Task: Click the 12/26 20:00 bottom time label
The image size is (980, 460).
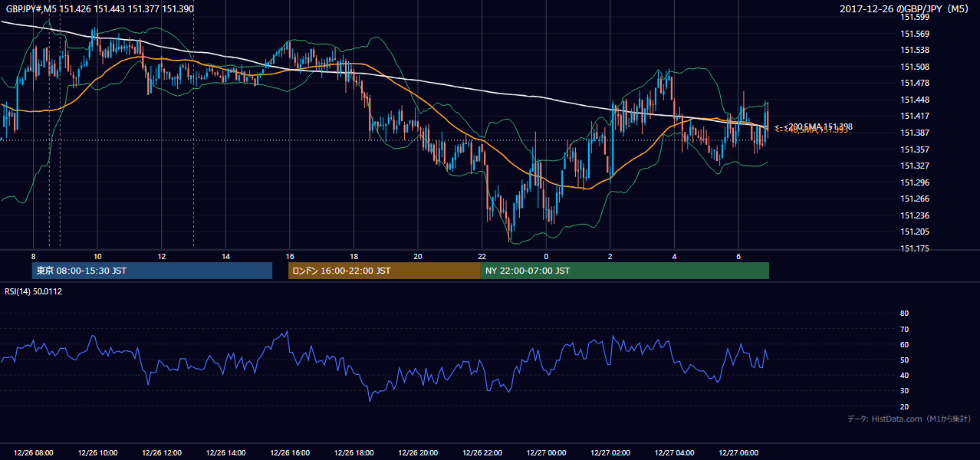Action: (418, 453)
